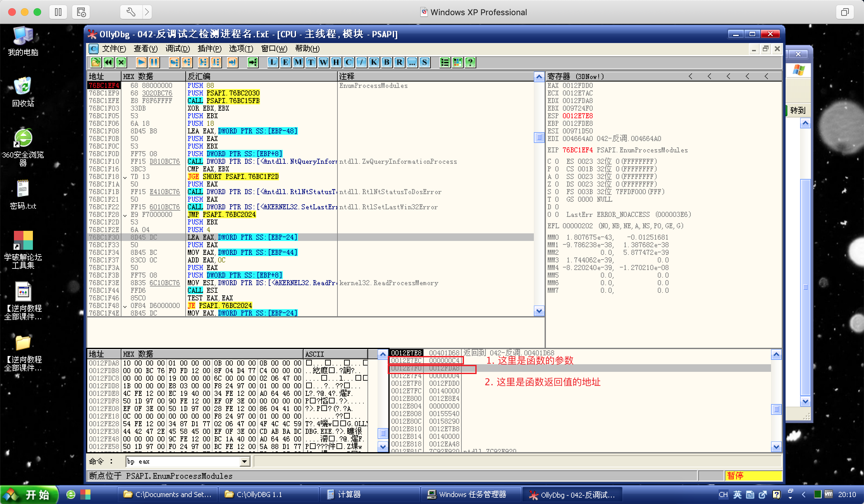Screen dimensions: 864x504
Task: Expand the command box dropdown arrow
Action: point(244,462)
